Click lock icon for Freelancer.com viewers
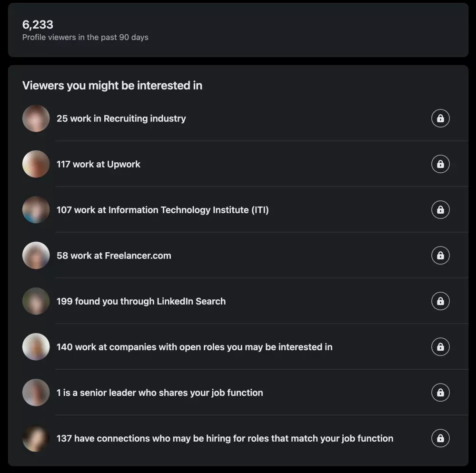 [x=440, y=256]
